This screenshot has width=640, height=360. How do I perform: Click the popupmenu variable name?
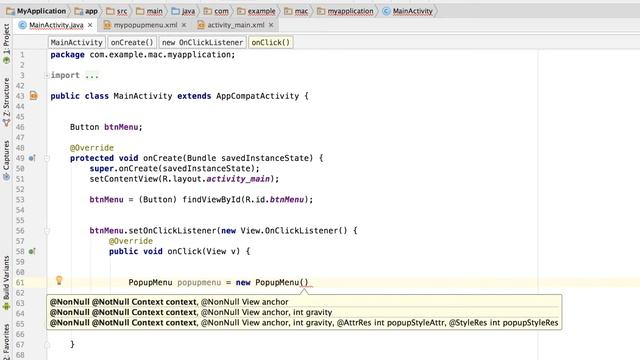(199, 282)
